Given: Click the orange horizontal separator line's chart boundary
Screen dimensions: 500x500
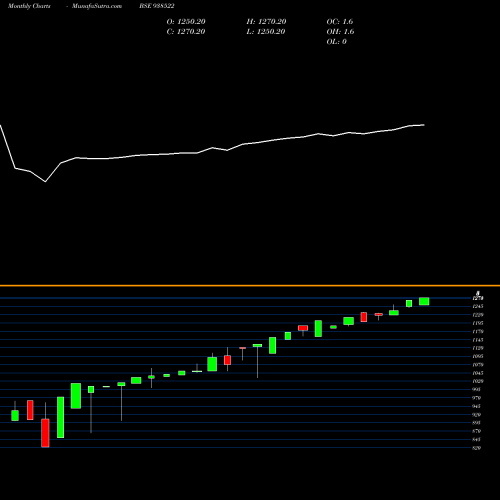Looking at the screenshot, I should [x=250, y=286].
